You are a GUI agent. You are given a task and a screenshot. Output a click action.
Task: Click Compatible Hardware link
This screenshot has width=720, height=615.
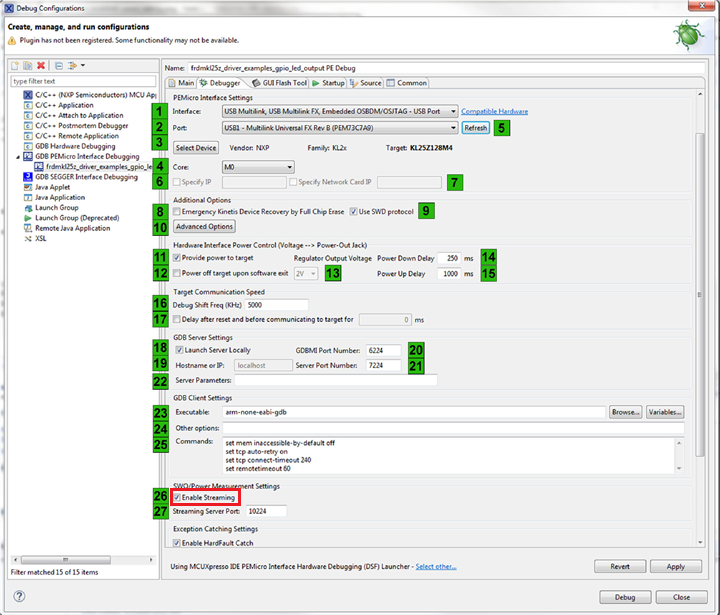495,112
